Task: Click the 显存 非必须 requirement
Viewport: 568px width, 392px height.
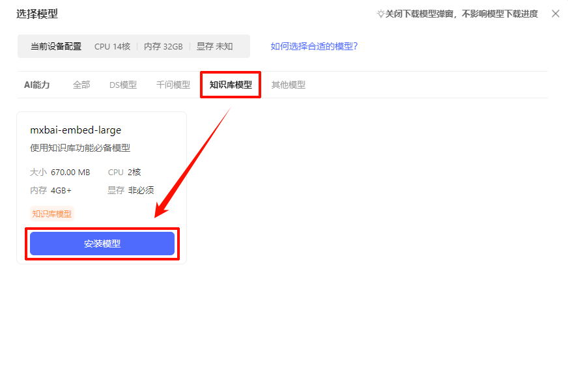Action: tap(131, 190)
